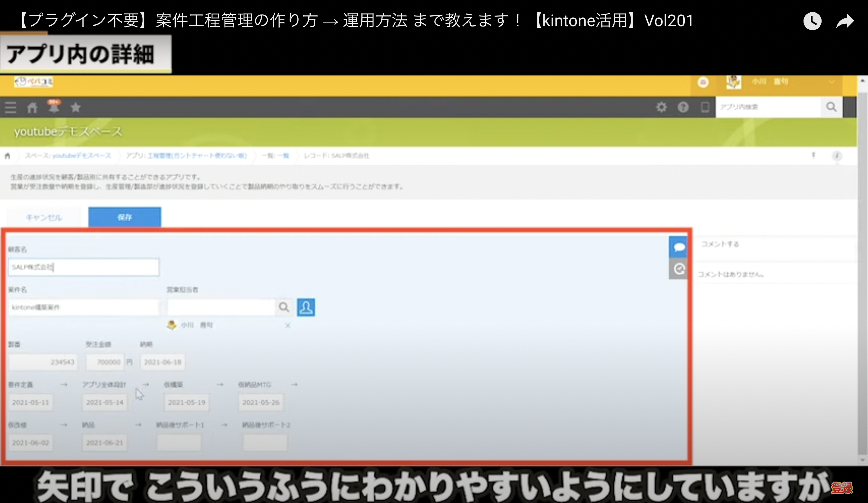
Task: Click YouTube share arrow icon
Action: tap(845, 21)
